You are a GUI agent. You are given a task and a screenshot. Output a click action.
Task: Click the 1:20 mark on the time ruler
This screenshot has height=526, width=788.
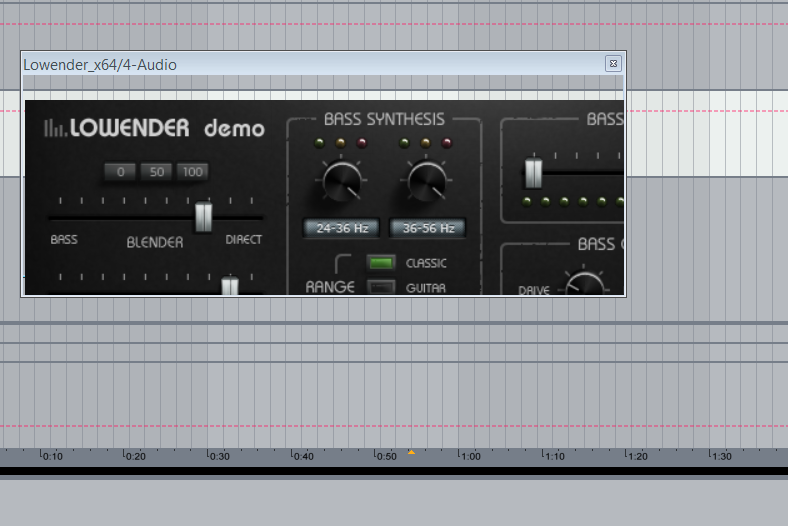coord(637,456)
